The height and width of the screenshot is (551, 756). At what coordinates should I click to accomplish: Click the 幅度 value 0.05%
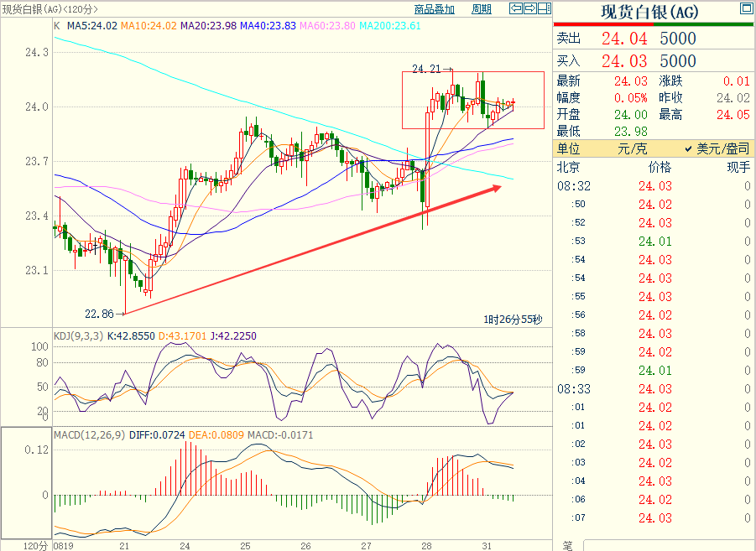(x=631, y=98)
